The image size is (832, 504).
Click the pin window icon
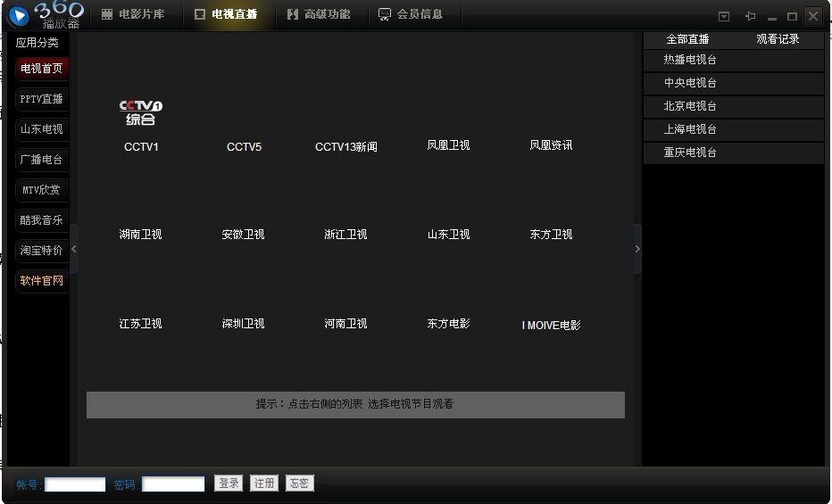click(750, 16)
